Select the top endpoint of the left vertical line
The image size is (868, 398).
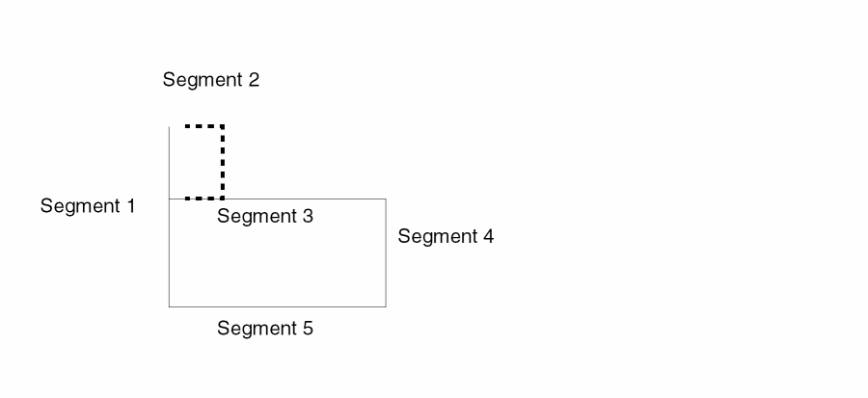[x=170, y=126]
